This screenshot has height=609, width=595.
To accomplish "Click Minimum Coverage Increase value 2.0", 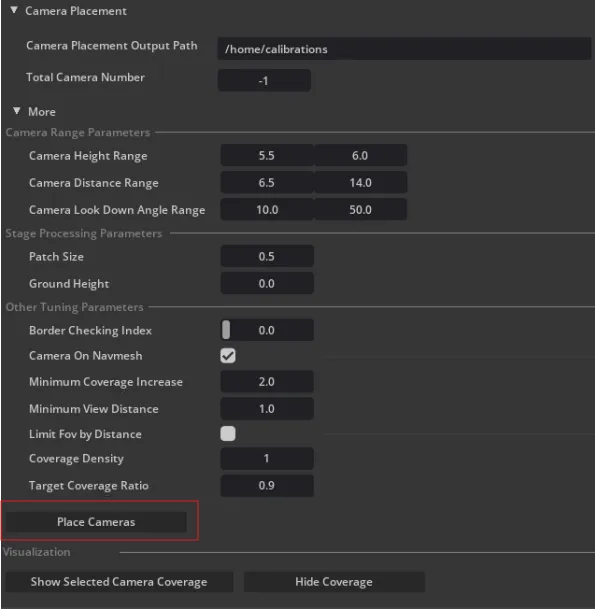I will click(267, 382).
